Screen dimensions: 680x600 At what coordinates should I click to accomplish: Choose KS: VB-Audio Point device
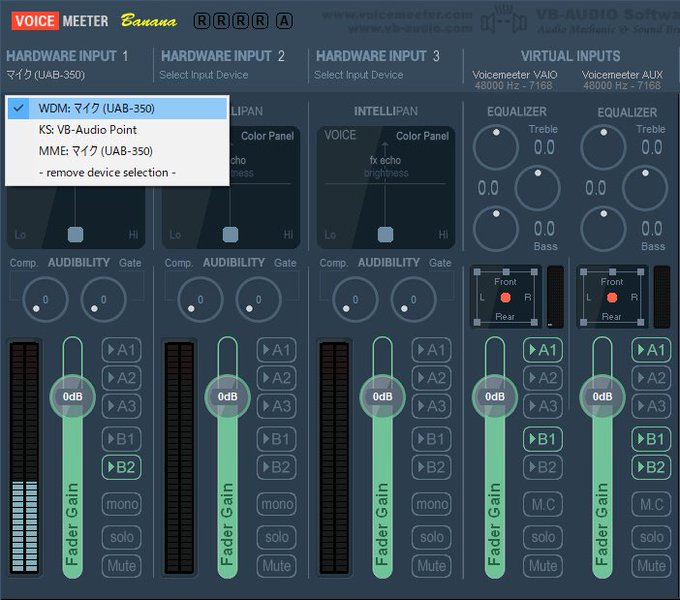click(x=117, y=130)
